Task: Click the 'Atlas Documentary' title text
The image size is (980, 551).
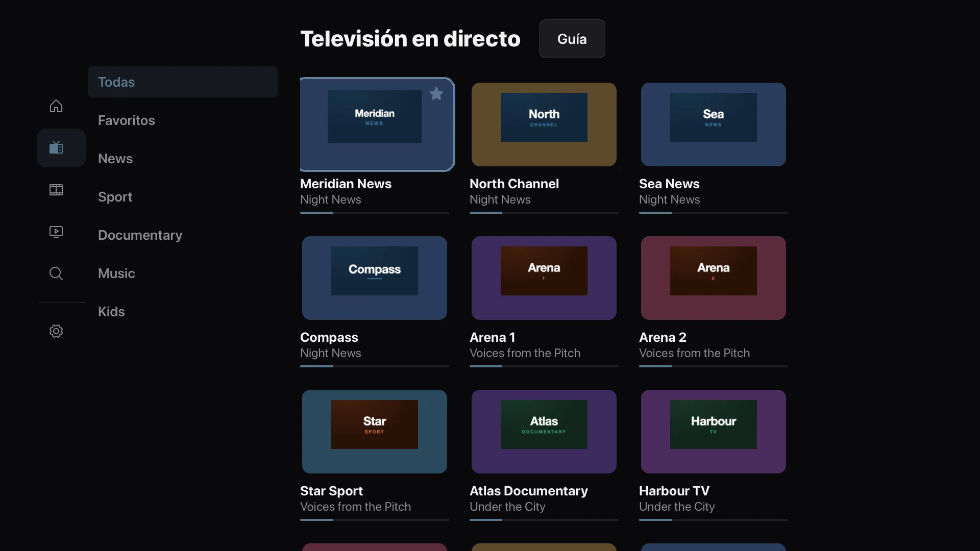Action: coord(529,491)
